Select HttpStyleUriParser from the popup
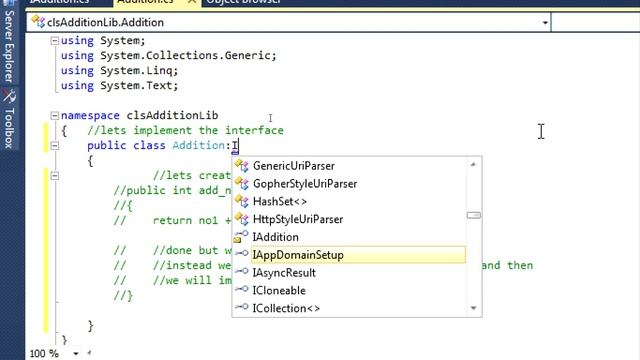The width and height of the screenshot is (640, 360). (x=298, y=219)
